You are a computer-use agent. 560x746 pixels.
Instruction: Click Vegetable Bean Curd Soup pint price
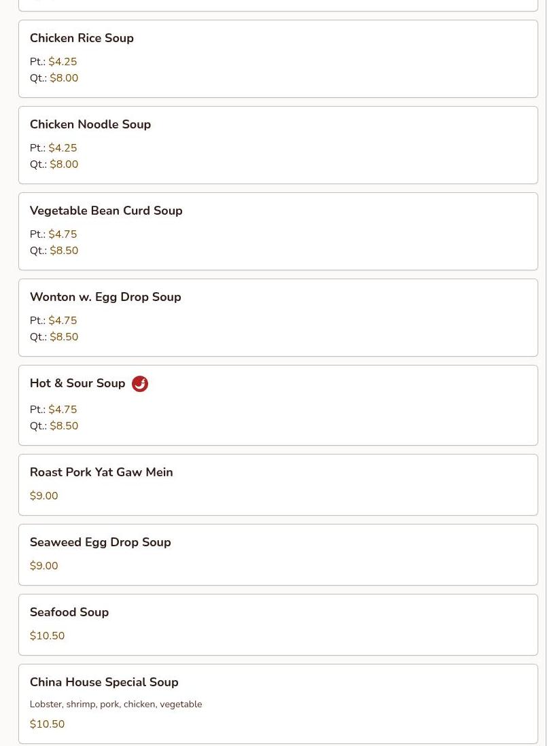tap(63, 234)
